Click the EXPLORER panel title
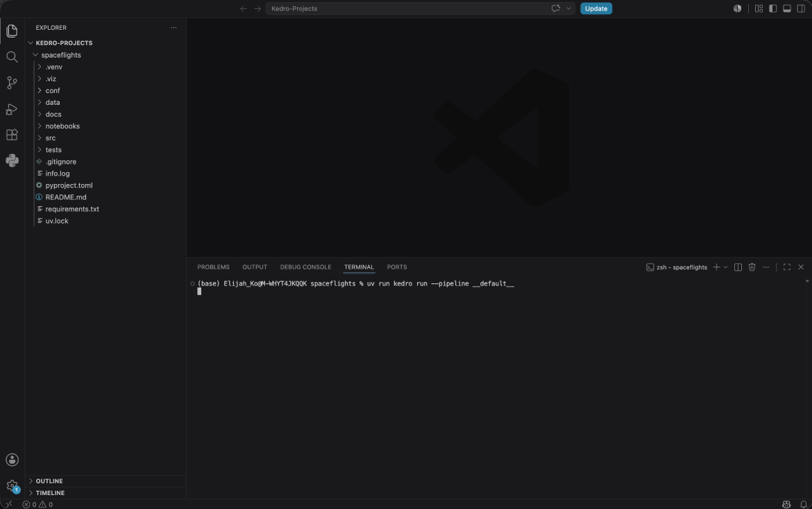Image resolution: width=812 pixels, height=509 pixels. tap(51, 28)
